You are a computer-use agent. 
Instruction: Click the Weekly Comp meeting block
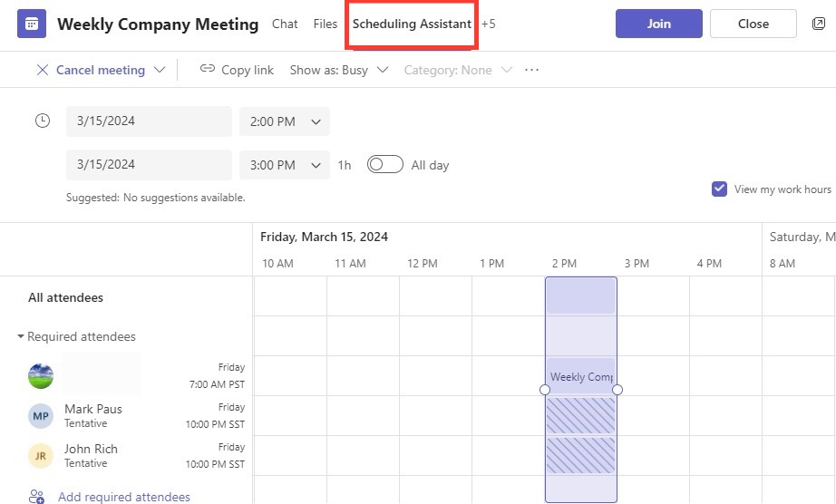coord(581,376)
